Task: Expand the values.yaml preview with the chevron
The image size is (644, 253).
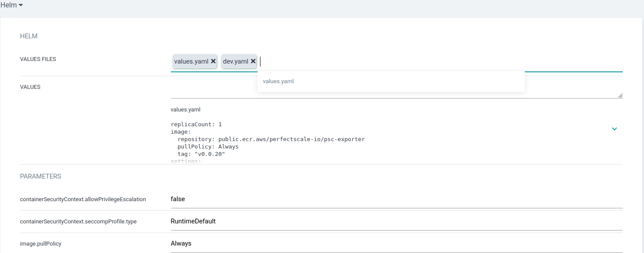Action: 614,129
